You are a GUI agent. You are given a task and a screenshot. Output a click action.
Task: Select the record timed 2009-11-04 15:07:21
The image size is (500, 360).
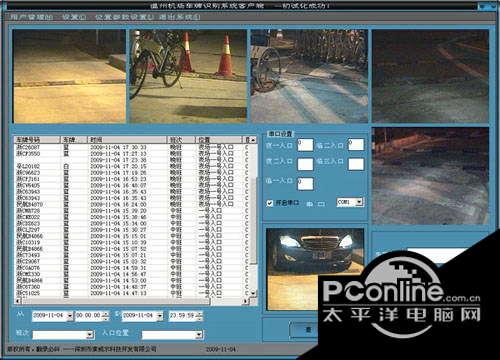pyautogui.click(x=133, y=255)
